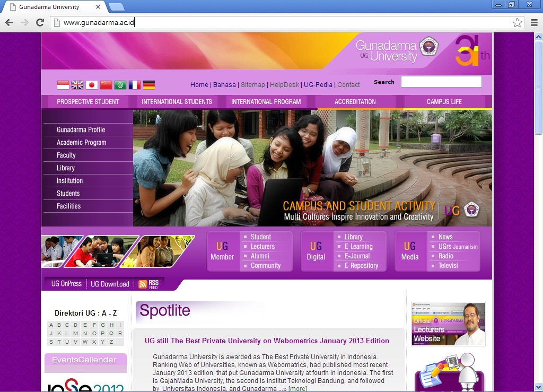The image size is (543, 392).
Task: Open E-Learning under UG Digital
Action: click(x=358, y=247)
